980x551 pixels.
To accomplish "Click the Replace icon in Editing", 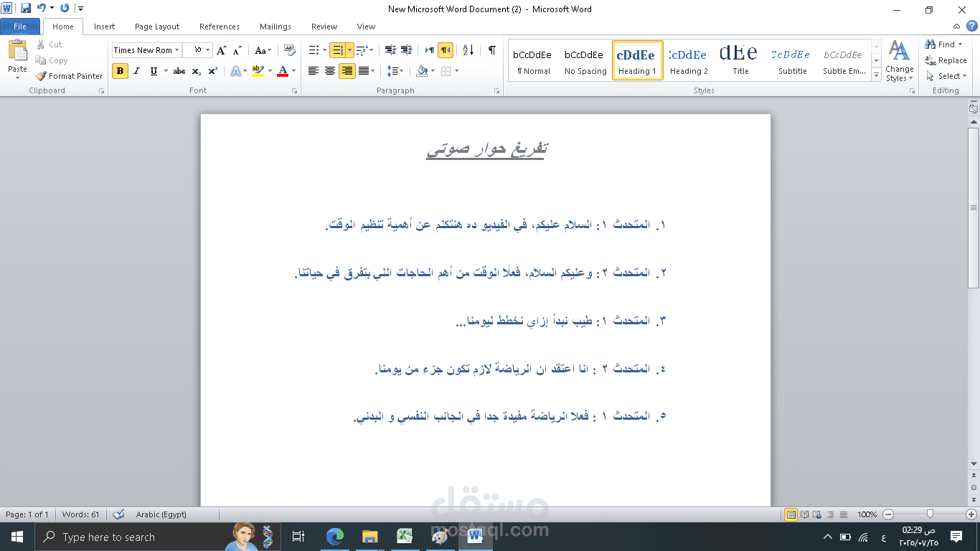I will tap(930, 60).
